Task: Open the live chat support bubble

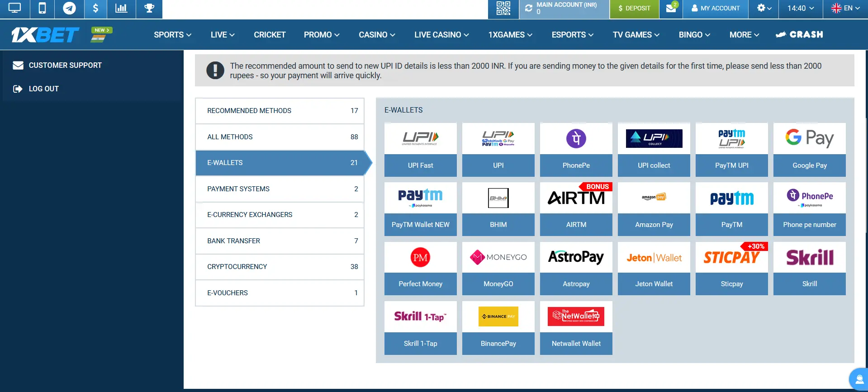Action: coord(859,379)
